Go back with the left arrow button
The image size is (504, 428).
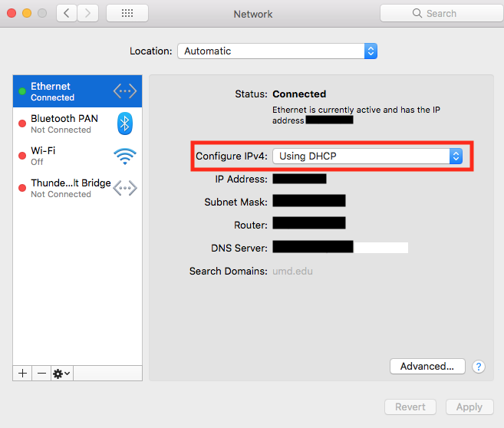click(x=67, y=13)
